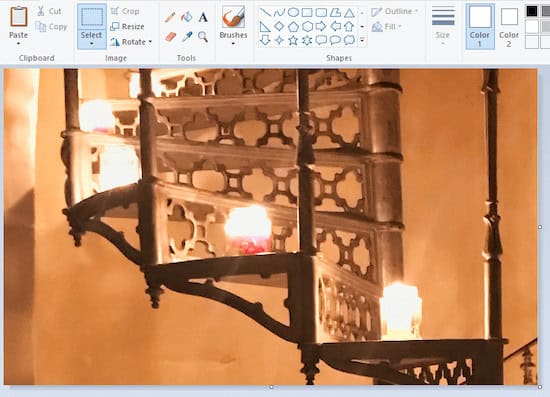The image size is (550, 397).
Task: Click the bottom-right corner canvas handle
Action: (540, 387)
